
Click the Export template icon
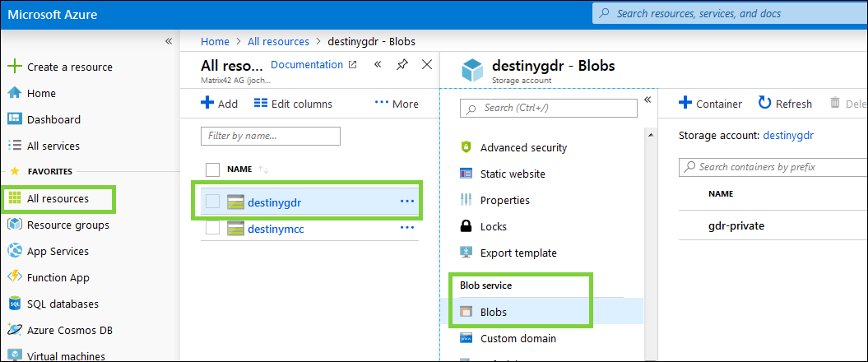466,253
